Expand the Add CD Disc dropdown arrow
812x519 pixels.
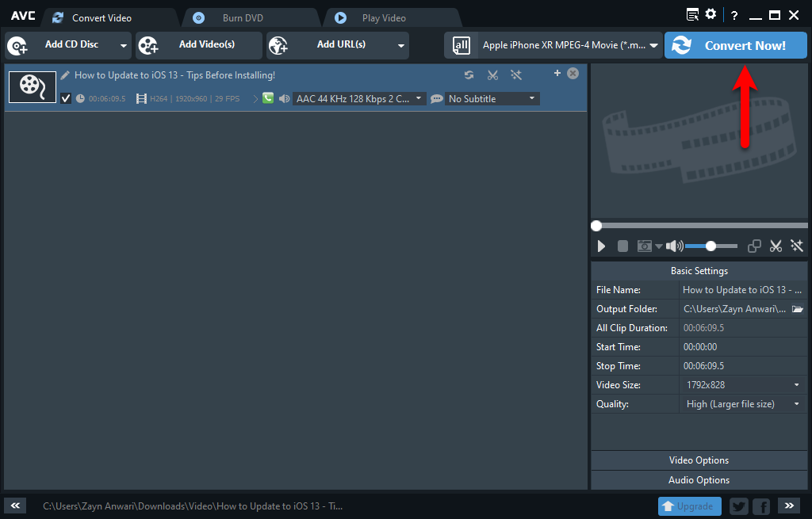click(123, 45)
